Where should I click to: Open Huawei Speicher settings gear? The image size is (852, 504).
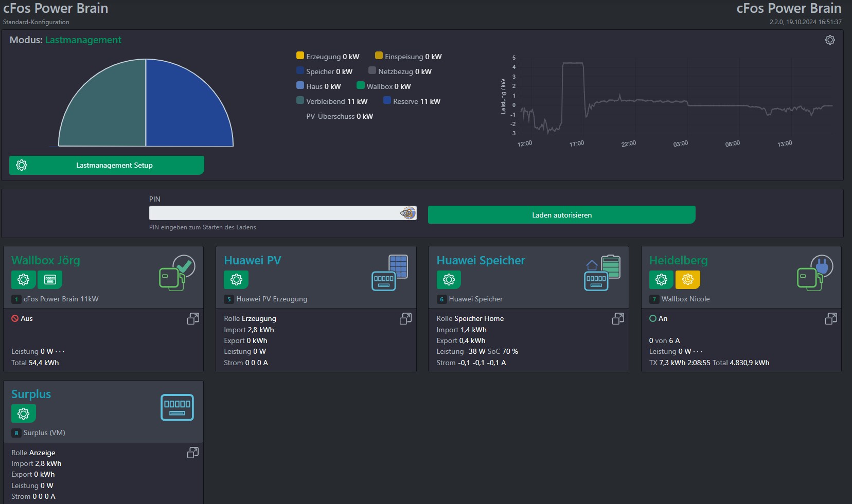click(449, 280)
